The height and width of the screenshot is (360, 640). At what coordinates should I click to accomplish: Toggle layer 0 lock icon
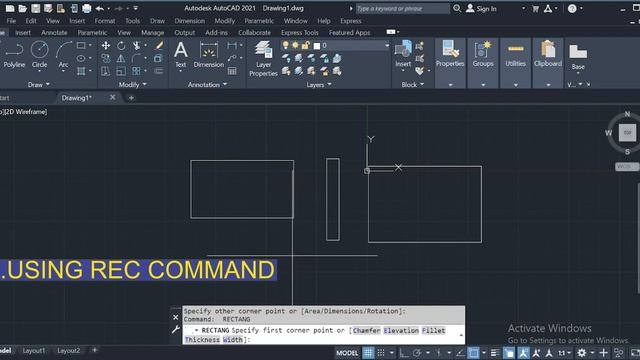click(x=305, y=45)
